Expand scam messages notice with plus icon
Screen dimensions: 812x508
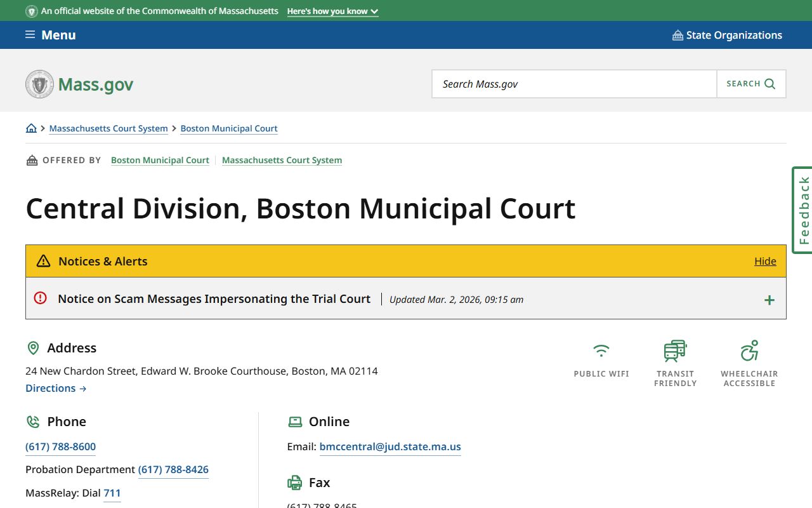click(769, 300)
